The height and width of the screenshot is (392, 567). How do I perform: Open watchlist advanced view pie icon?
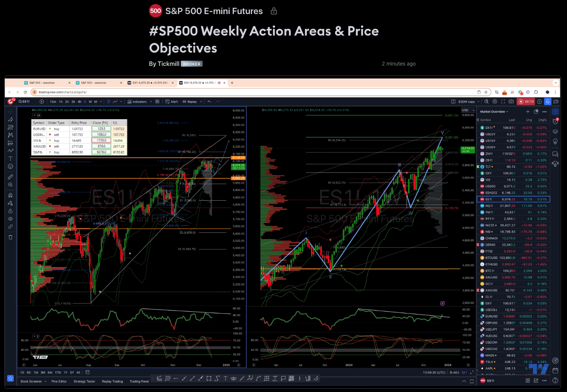point(536,111)
